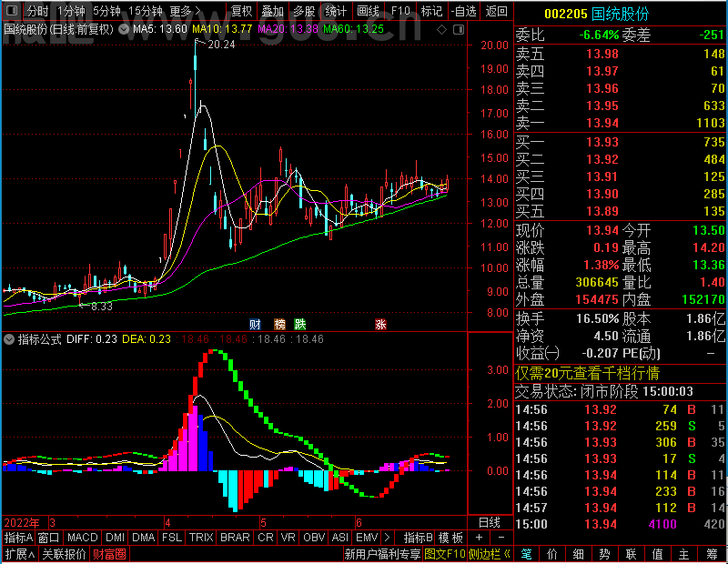
Task: Click the 002205 国统股份 stock title
Action: (596, 14)
